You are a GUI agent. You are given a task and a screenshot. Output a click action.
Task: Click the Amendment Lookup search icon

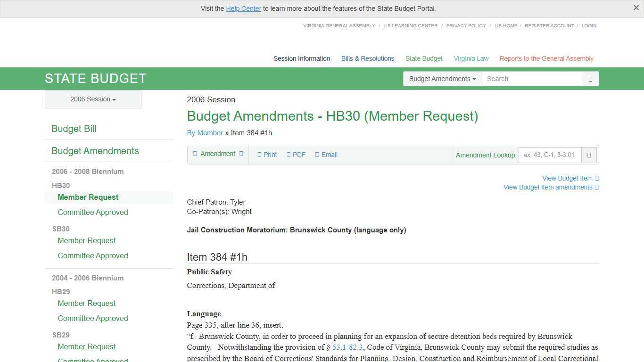pyautogui.click(x=589, y=155)
